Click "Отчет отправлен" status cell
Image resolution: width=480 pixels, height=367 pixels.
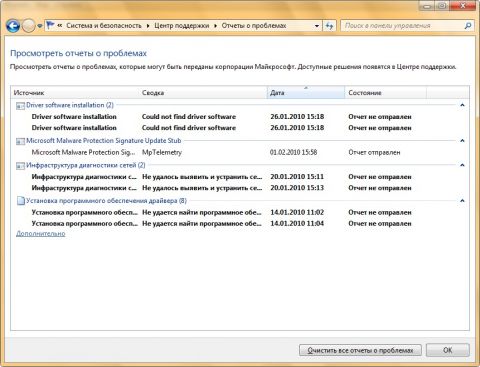tap(374, 152)
